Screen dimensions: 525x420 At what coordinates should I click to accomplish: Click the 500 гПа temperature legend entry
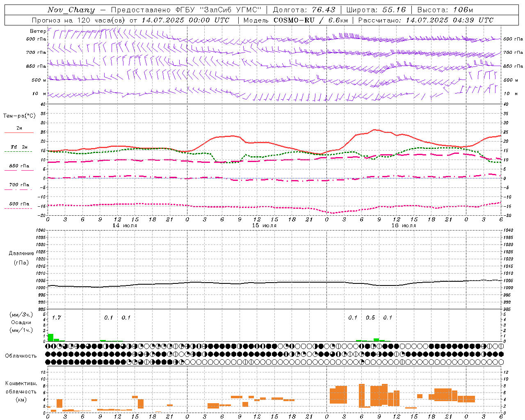pyautogui.click(x=19, y=204)
